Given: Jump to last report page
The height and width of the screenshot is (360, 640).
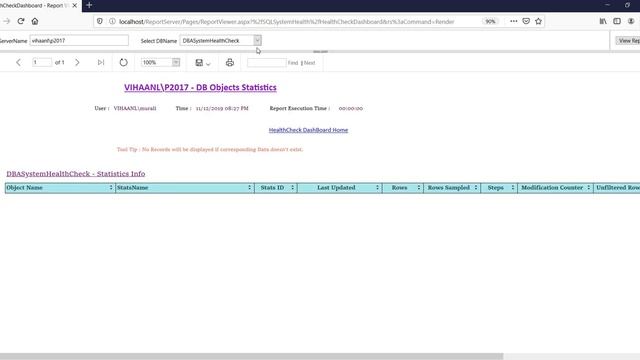Looking at the screenshot, I should point(101,62).
